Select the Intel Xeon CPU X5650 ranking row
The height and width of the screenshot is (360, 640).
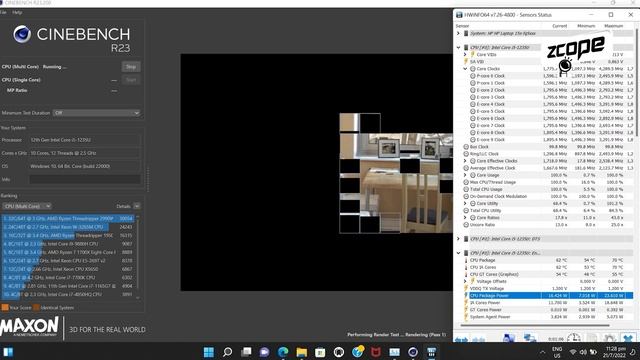[68, 269]
